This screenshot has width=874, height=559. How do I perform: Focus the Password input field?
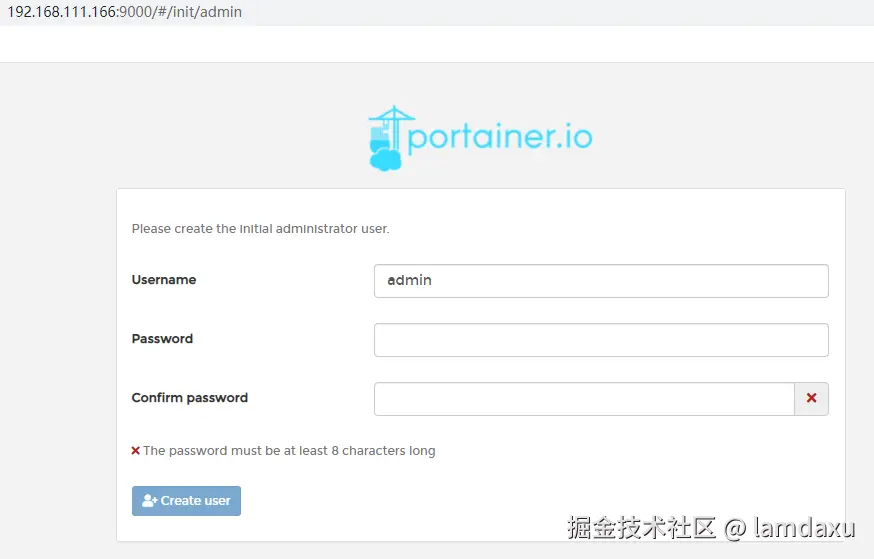pos(600,340)
